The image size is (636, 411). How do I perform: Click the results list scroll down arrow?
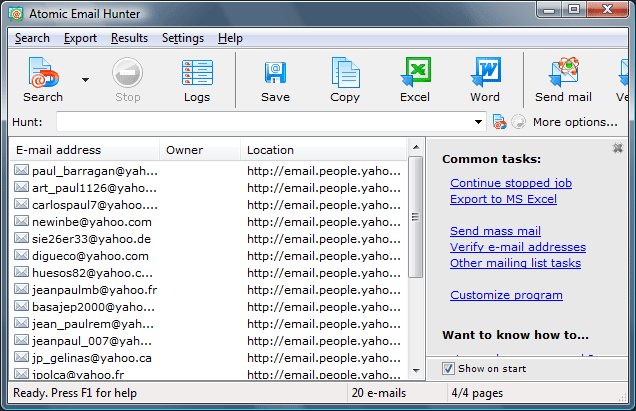(x=416, y=370)
